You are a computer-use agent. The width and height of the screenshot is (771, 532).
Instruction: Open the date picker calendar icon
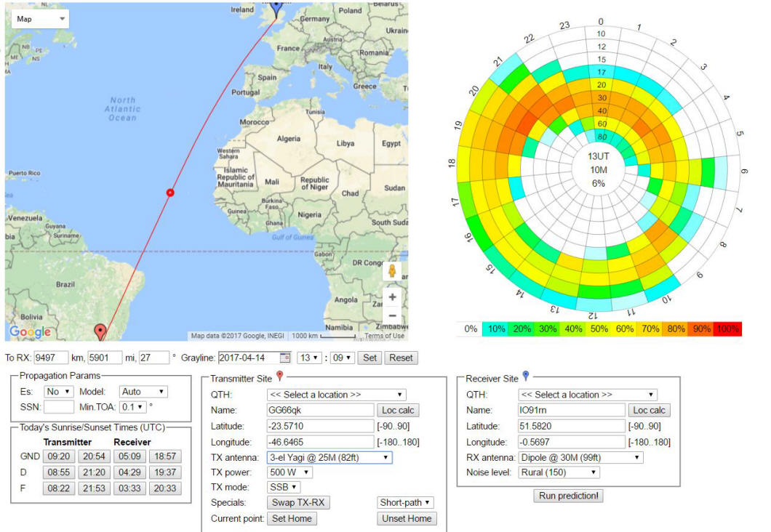(285, 358)
